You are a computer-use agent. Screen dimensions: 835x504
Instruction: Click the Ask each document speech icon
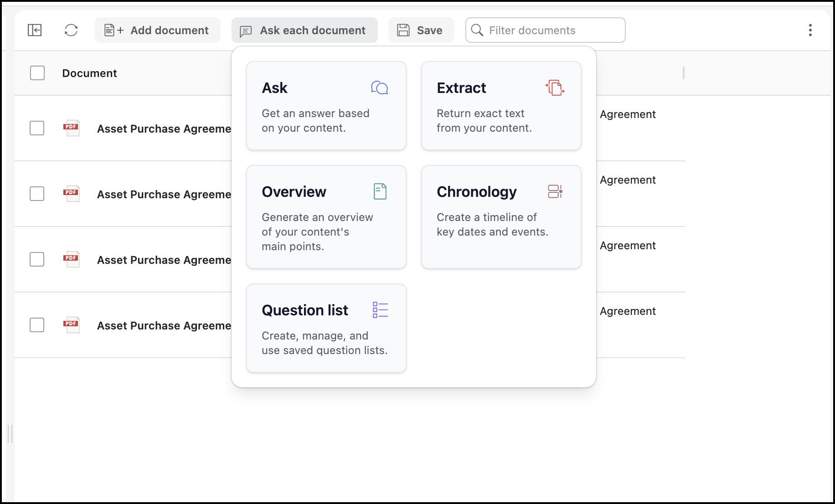tap(246, 31)
